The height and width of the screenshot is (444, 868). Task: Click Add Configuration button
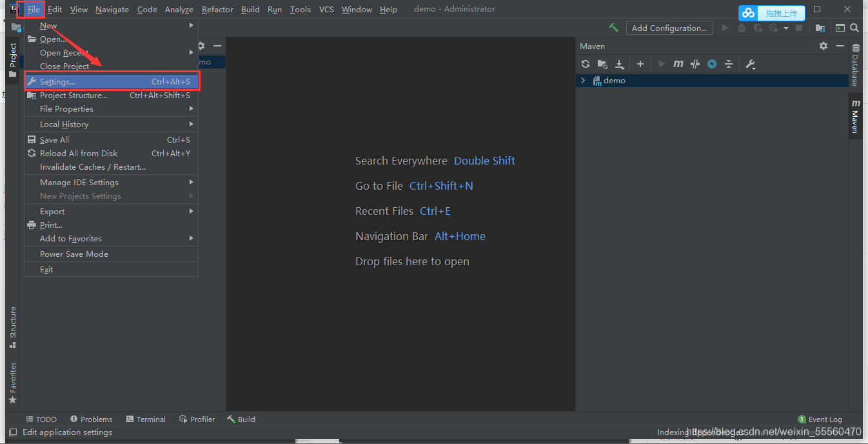coord(669,28)
